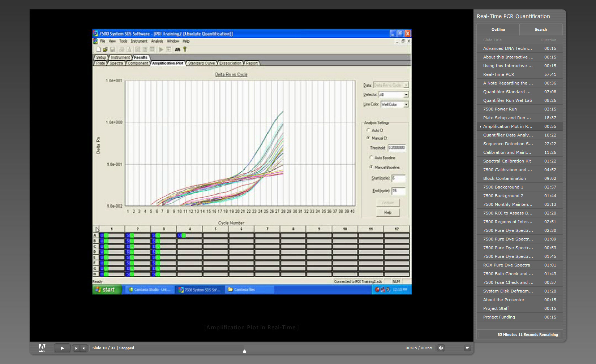Mute the audio with speaker icon

pyautogui.click(x=441, y=348)
